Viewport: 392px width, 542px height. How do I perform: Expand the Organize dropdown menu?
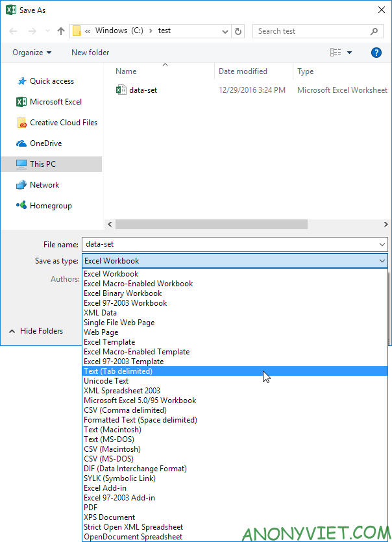point(31,53)
